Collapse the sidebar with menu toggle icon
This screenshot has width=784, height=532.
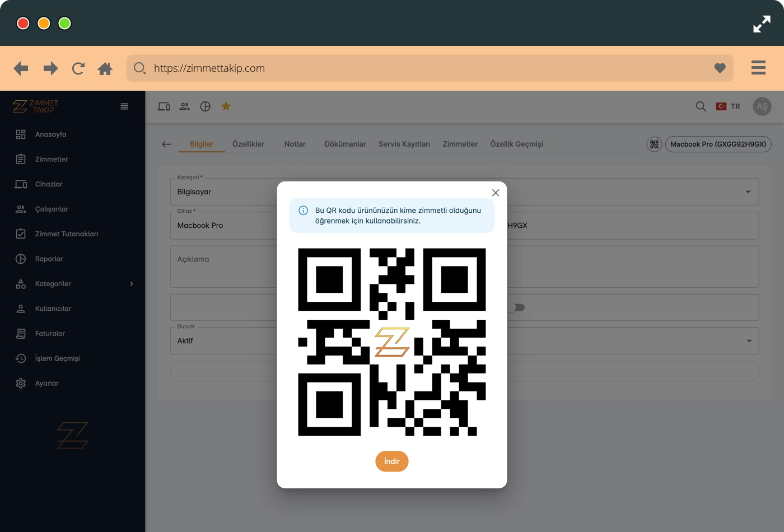point(124,106)
